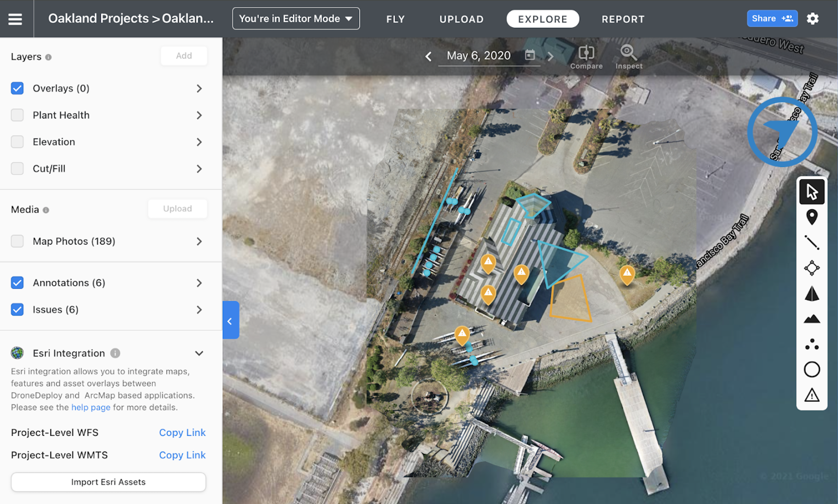Select the area polygon tool
This screenshot has width=838, height=504.
811,268
